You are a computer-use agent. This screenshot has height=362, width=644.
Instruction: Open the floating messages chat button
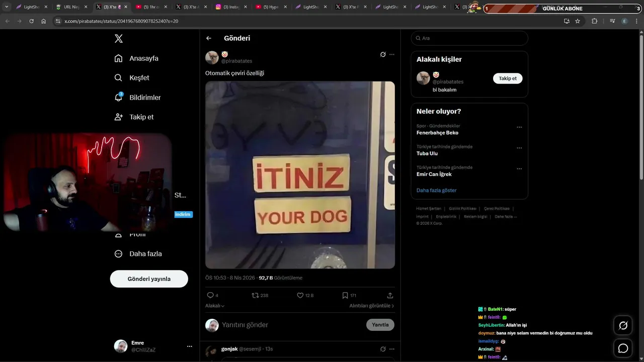(x=623, y=348)
